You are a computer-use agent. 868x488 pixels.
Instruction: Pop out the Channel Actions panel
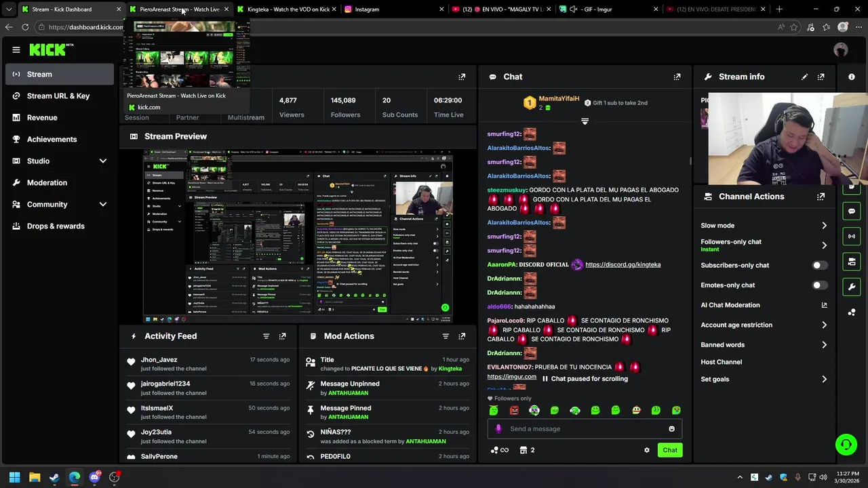[821, 197]
